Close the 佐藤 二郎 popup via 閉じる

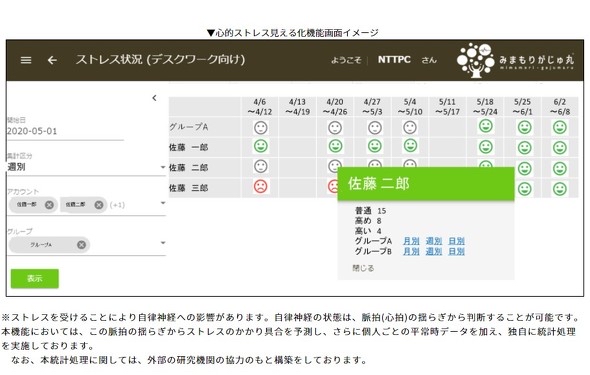[363, 268]
